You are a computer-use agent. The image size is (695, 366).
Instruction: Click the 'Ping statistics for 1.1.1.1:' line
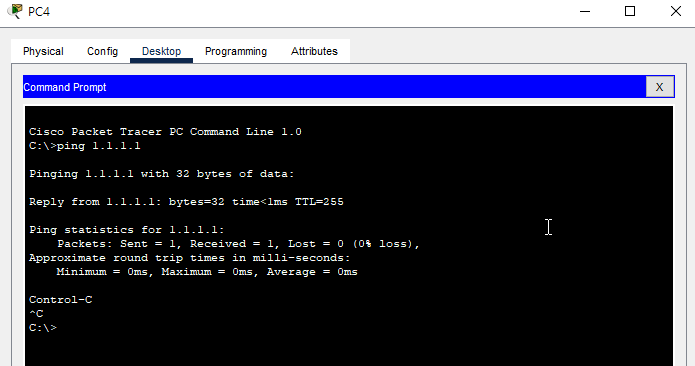[127, 230]
